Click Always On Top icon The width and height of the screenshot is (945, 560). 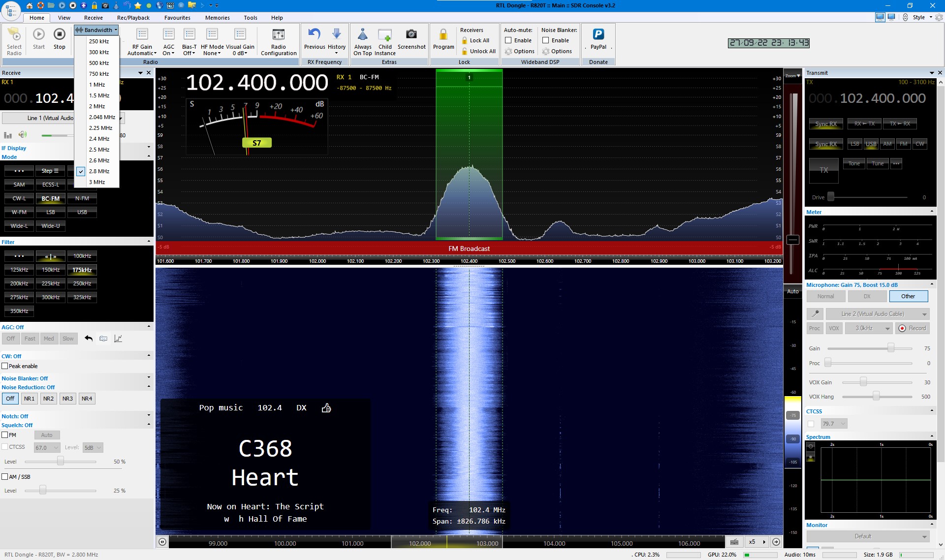coord(363,34)
